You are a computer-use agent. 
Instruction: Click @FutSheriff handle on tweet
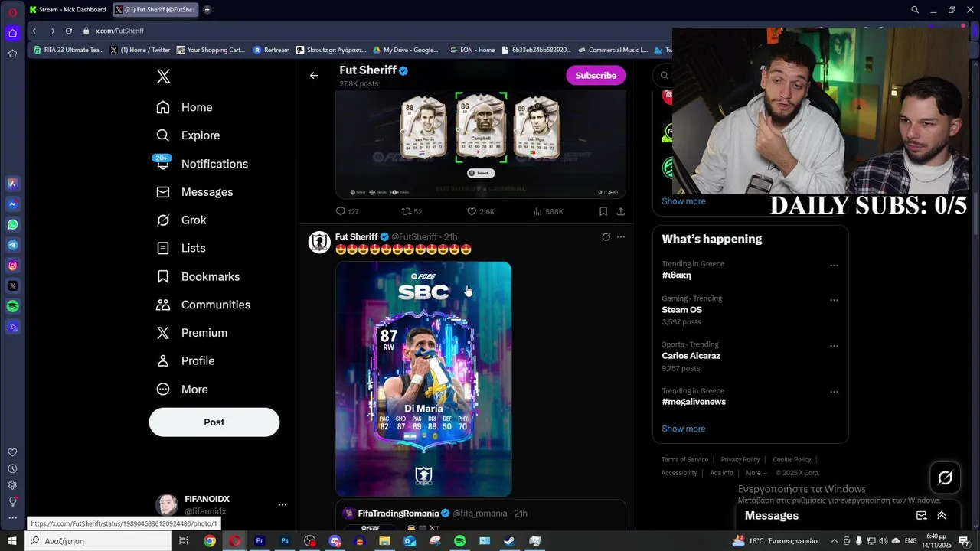tap(414, 237)
